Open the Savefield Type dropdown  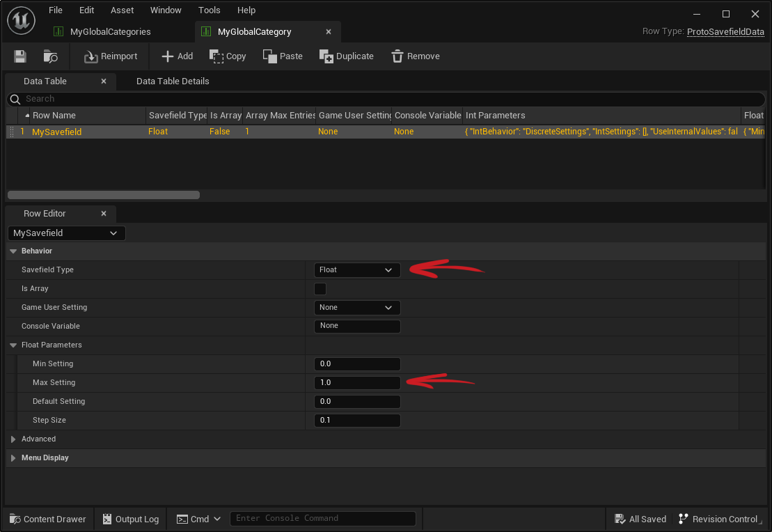point(356,270)
